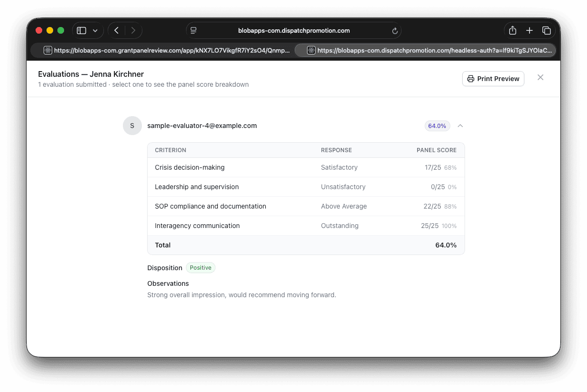Close the Evaluations panel with the X
The width and height of the screenshot is (587, 392).
(x=540, y=77)
